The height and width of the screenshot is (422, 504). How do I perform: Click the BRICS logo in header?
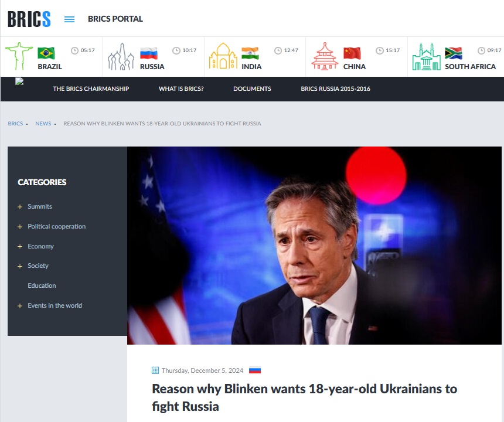pos(29,19)
